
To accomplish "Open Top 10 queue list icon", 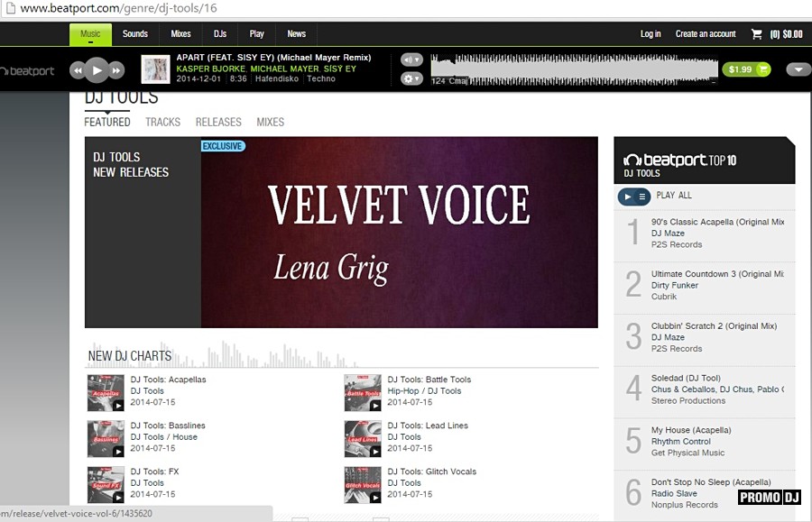I will [x=642, y=197].
